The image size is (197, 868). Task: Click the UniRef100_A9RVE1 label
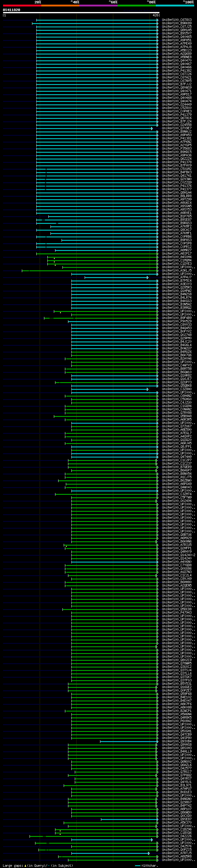tap(177, 213)
